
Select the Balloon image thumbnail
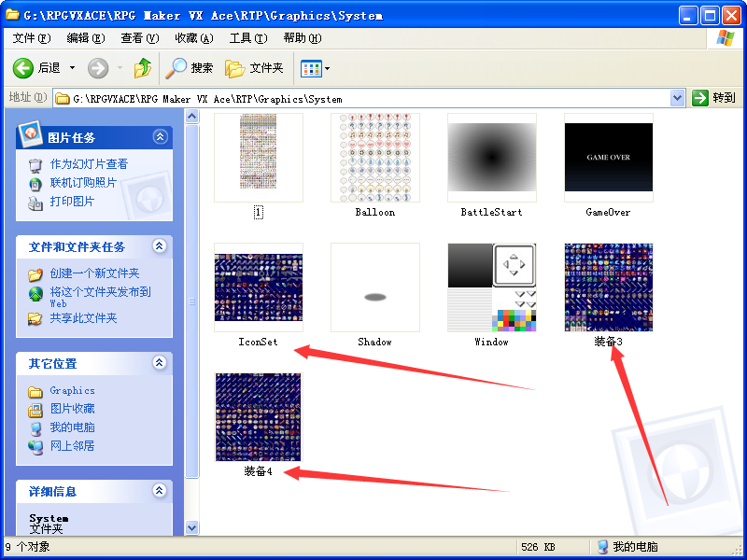click(x=375, y=158)
